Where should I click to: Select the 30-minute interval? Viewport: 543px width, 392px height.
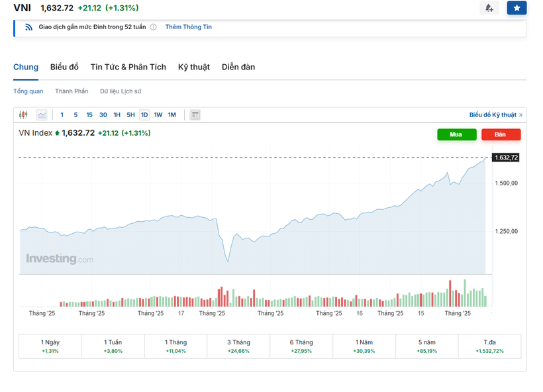103,115
